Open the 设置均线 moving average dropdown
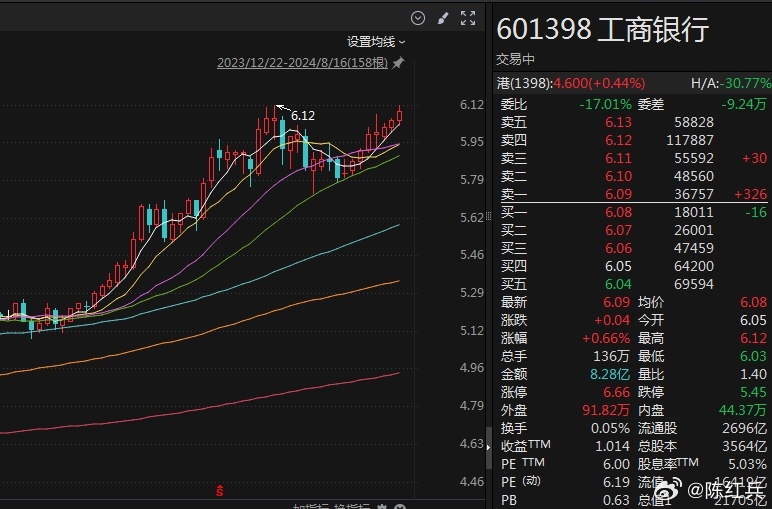Screen dimensions: 772x509 tap(376, 42)
